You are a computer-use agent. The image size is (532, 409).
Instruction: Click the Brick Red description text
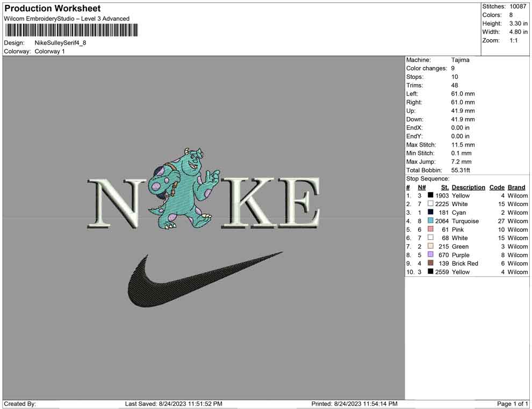pos(465,264)
